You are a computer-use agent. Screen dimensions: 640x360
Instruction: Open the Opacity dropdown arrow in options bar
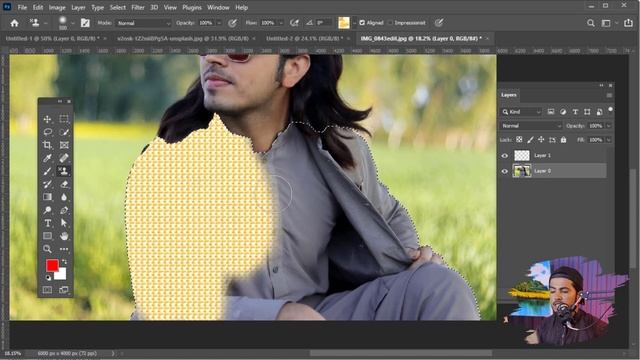(219, 23)
